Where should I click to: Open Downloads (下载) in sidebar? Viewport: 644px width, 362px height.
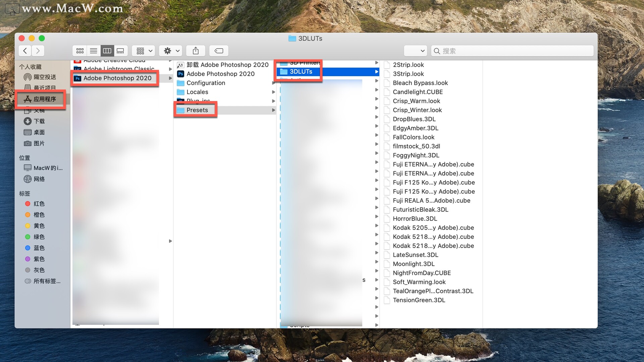tap(39, 121)
